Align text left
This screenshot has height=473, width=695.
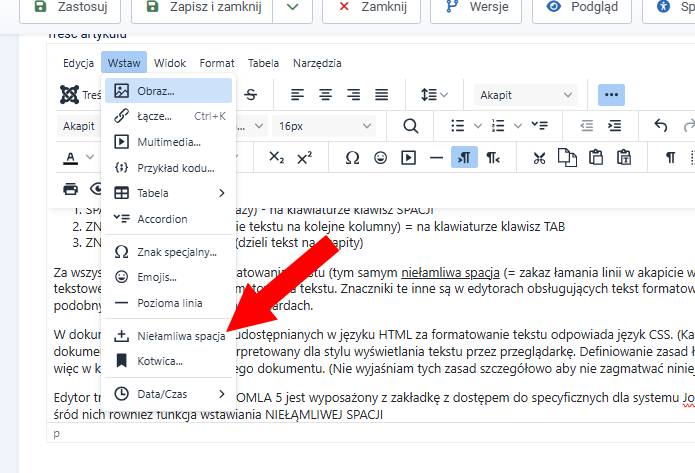coord(297,95)
